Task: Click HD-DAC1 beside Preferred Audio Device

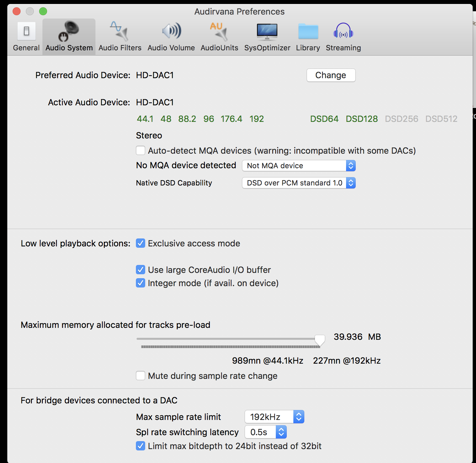Action: (x=155, y=75)
